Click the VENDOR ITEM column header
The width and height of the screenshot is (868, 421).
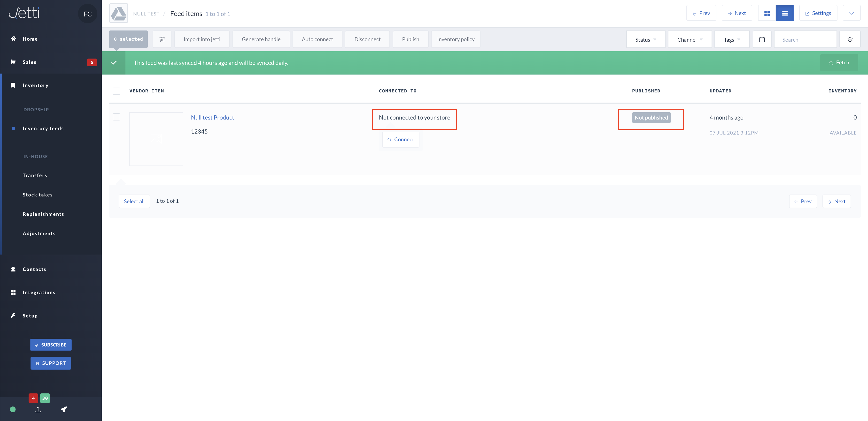coord(147,91)
